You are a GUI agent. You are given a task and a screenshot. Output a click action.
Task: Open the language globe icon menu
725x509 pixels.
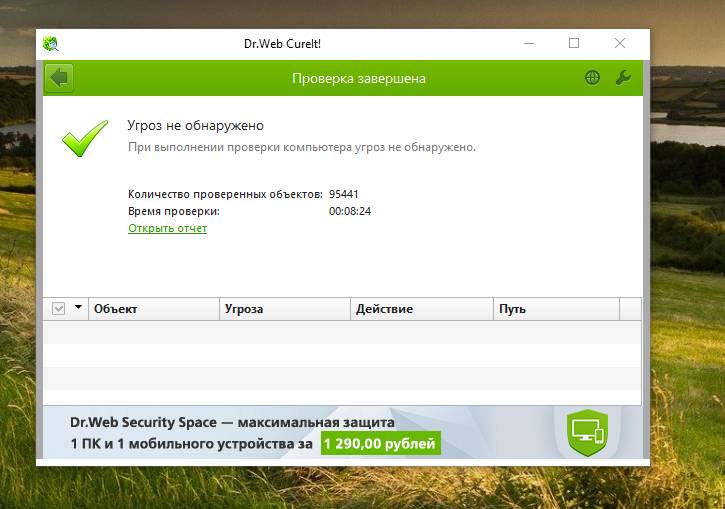[x=592, y=78]
